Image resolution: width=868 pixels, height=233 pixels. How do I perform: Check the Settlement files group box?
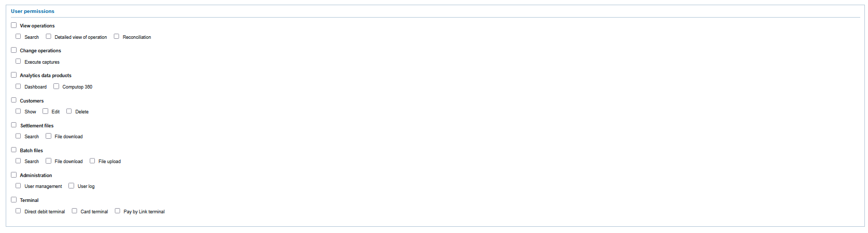point(14,125)
